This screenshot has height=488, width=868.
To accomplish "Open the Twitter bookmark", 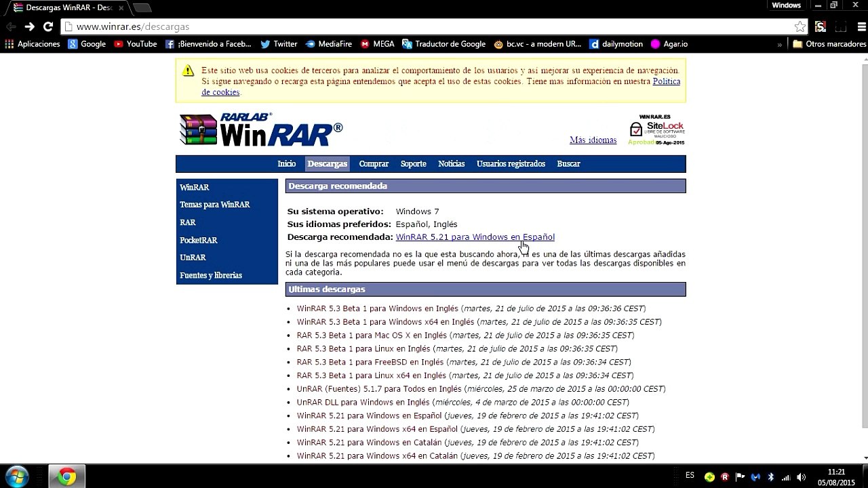I will click(x=279, y=44).
